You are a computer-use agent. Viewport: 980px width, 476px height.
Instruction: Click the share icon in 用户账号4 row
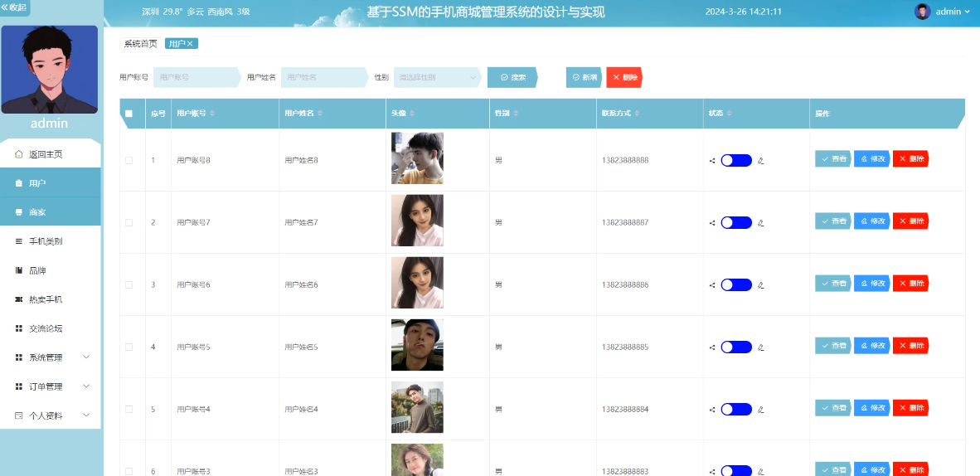click(x=712, y=410)
